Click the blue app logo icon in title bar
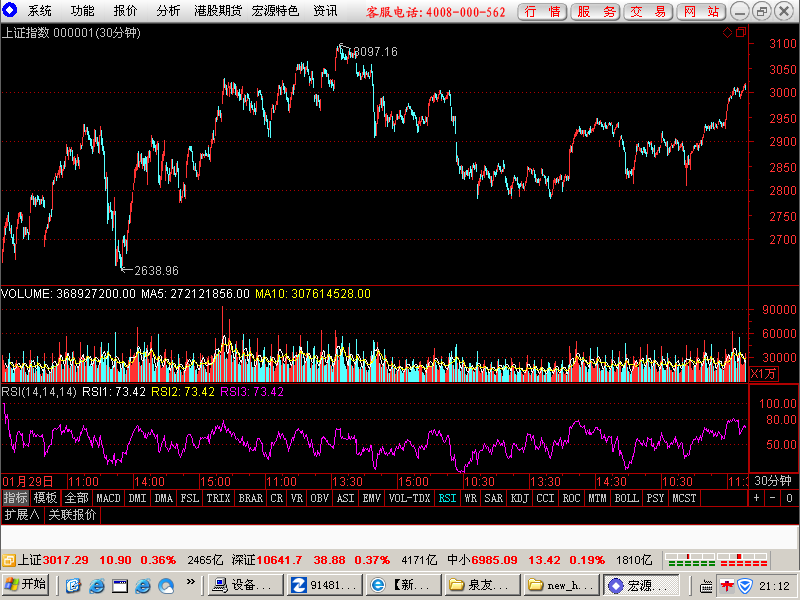This screenshot has height=600, width=800. (10, 10)
